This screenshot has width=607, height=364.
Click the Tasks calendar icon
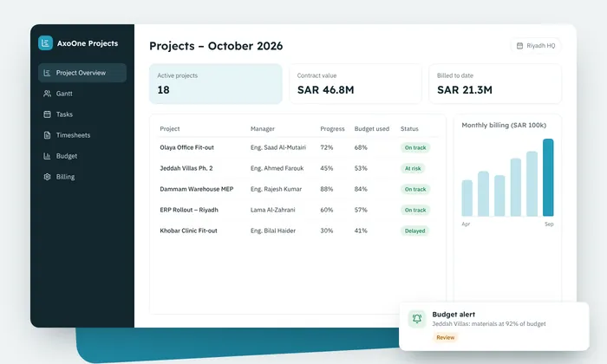point(47,114)
